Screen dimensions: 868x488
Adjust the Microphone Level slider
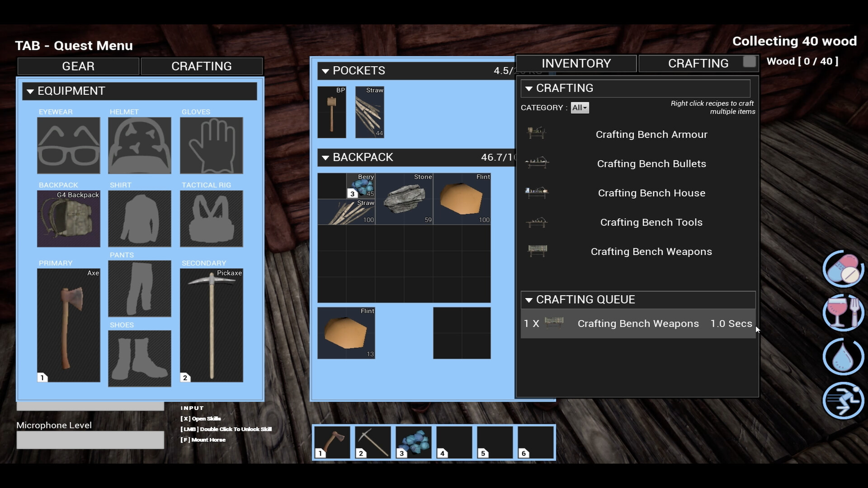point(90,439)
